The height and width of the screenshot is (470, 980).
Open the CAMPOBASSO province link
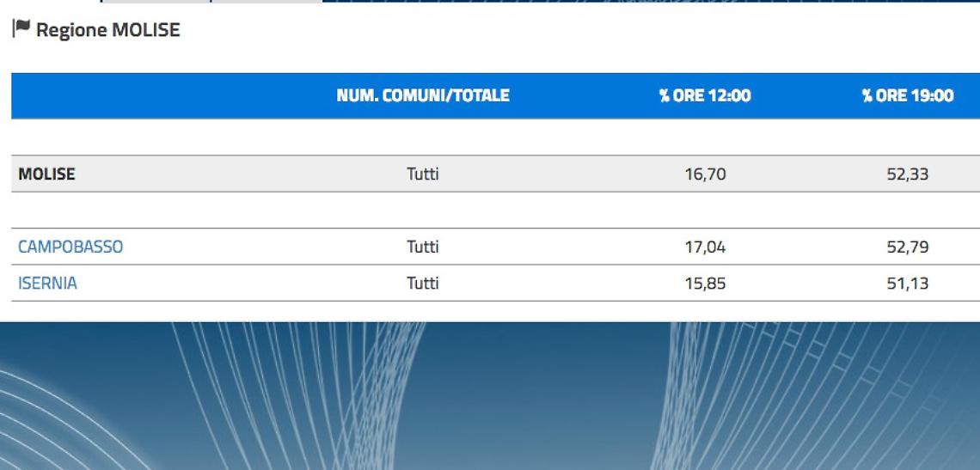click(70, 247)
